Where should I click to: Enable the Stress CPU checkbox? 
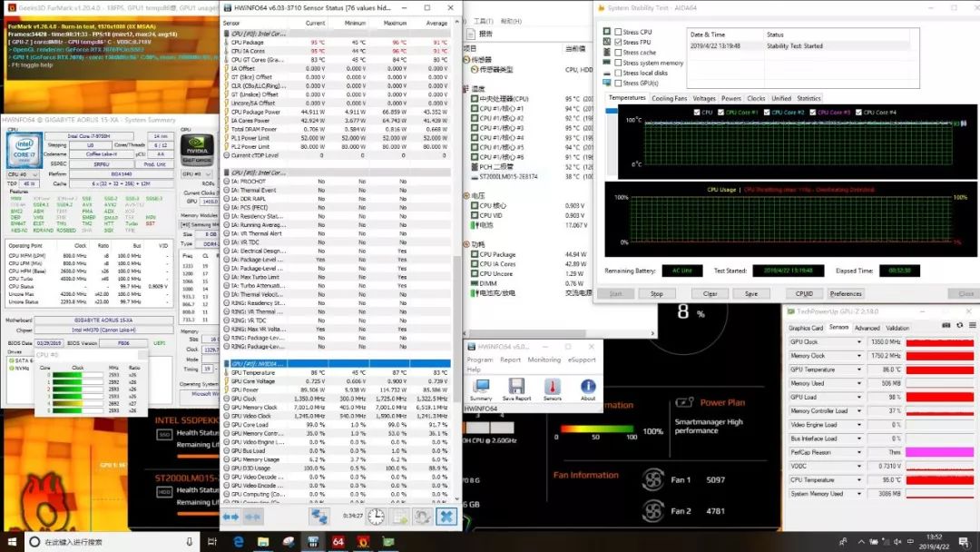[x=618, y=32]
